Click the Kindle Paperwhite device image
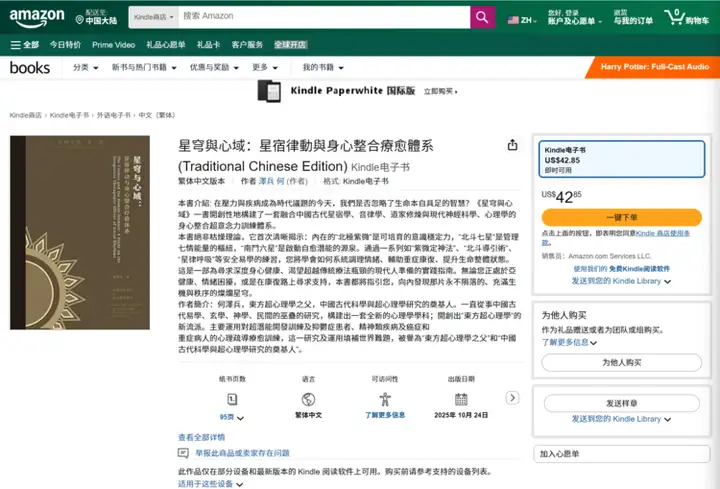Viewport: 720px width, 489px height. click(x=269, y=91)
